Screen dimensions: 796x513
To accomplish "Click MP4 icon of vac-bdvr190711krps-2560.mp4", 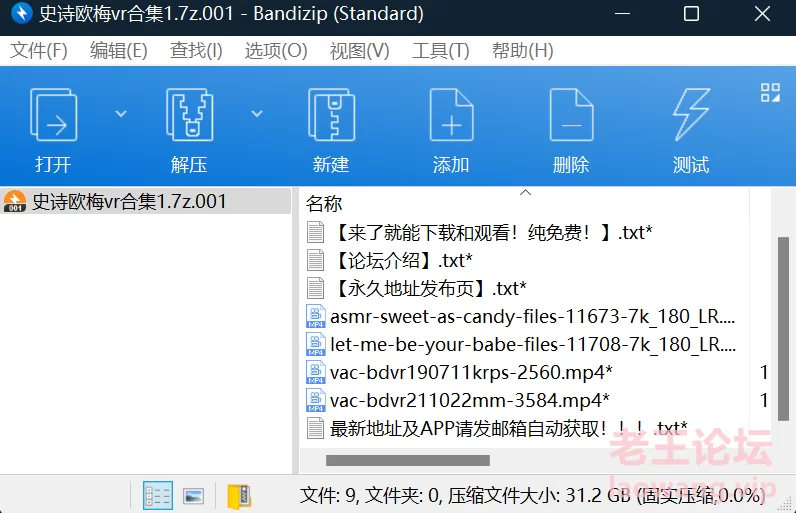I will [316, 372].
